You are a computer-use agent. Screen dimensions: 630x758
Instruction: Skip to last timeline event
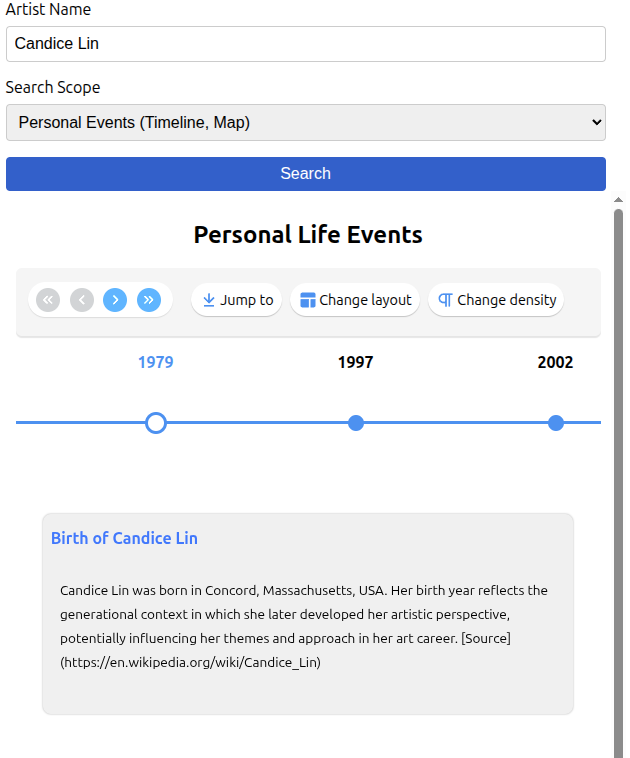click(149, 300)
